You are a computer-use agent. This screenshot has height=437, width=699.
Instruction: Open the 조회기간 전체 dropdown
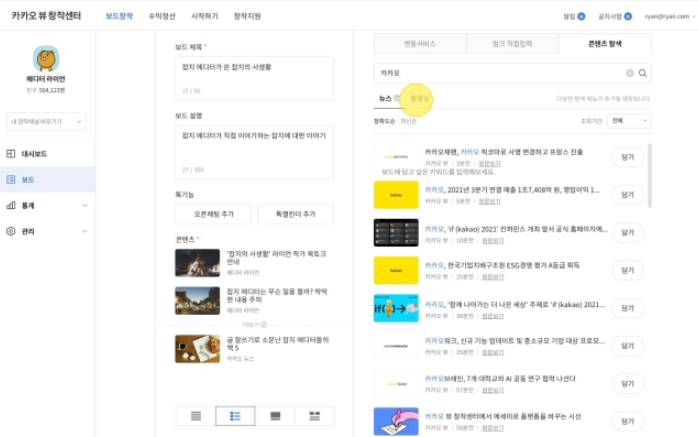tap(629, 121)
